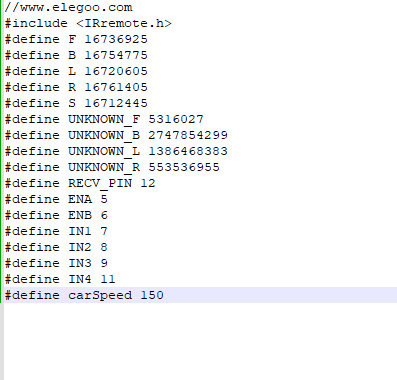The width and height of the screenshot is (397, 380).
Task: Click the define IN4 11 line
Action: [x=60, y=279]
